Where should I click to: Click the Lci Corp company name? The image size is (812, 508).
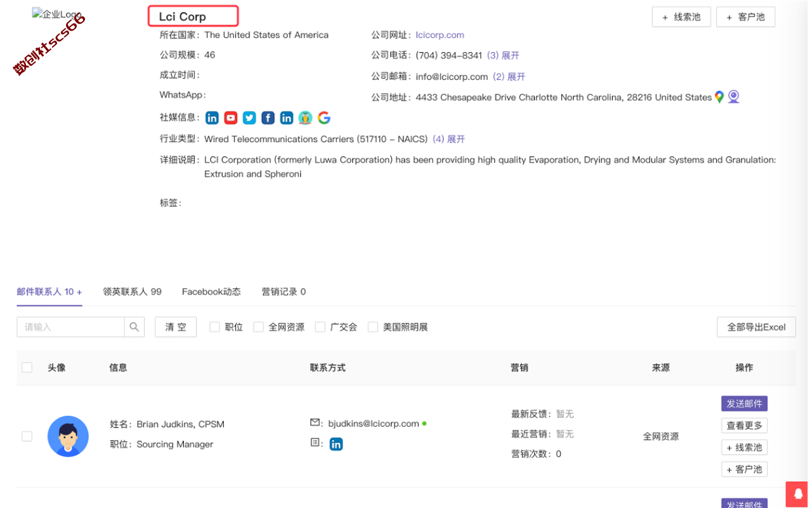183,17
